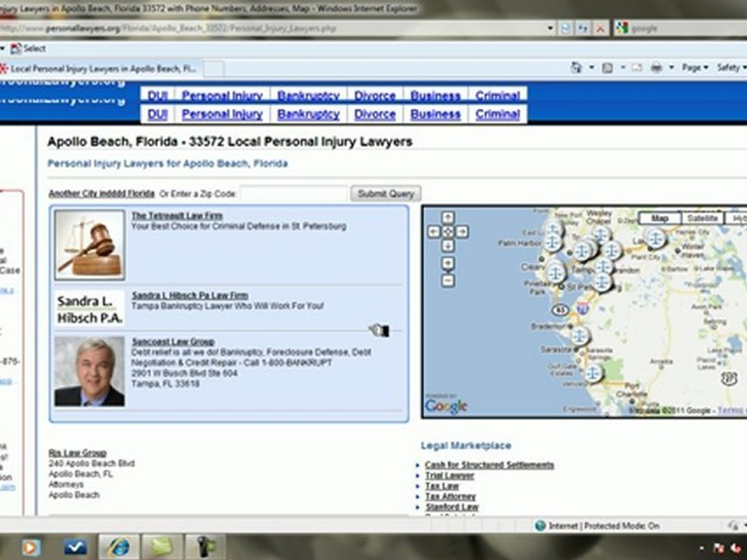Screen dimensions: 747x560
Task: Expand the Print dropdown arrow
Action: (x=672, y=68)
